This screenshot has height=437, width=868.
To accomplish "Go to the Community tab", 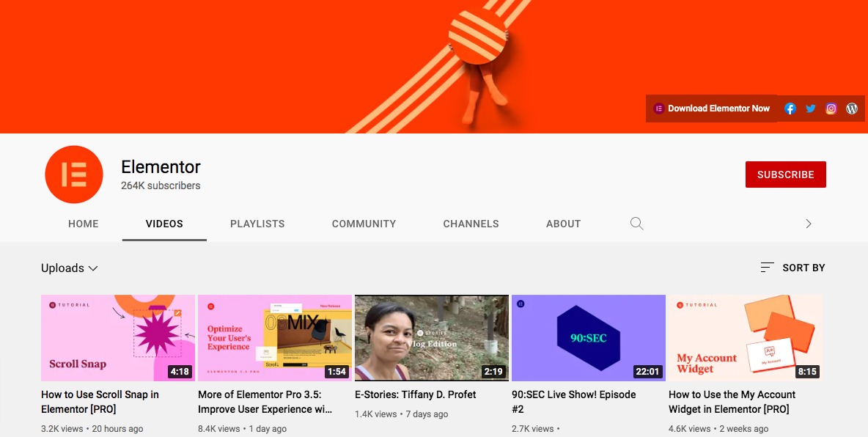I will point(364,224).
